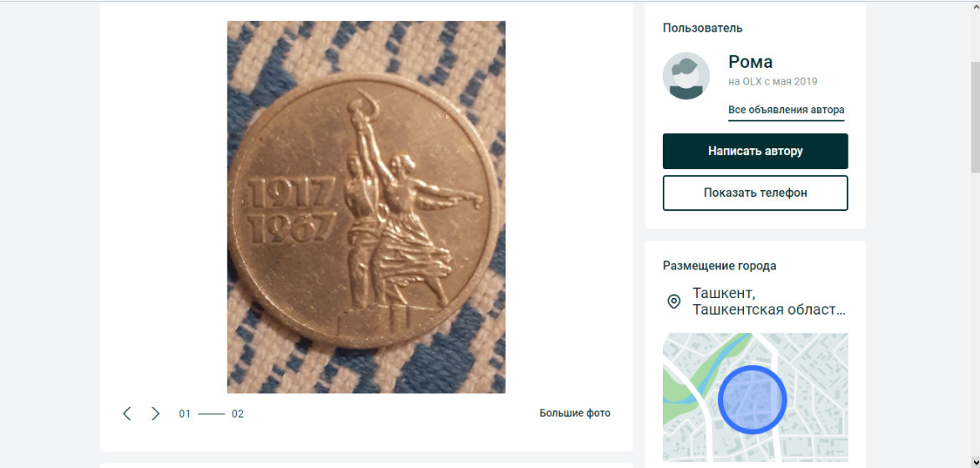Open the large photos view (Большие фото)
The width and height of the screenshot is (980, 468).
575,413
